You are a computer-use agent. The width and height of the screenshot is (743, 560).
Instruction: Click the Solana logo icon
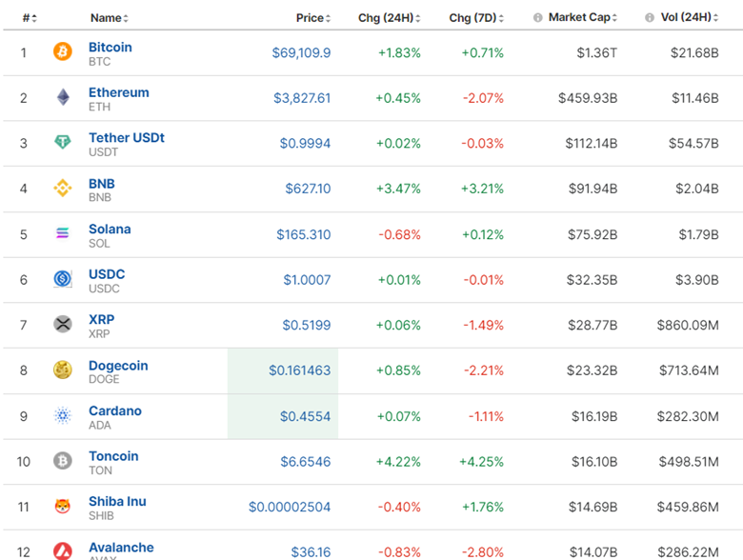(x=63, y=232)
